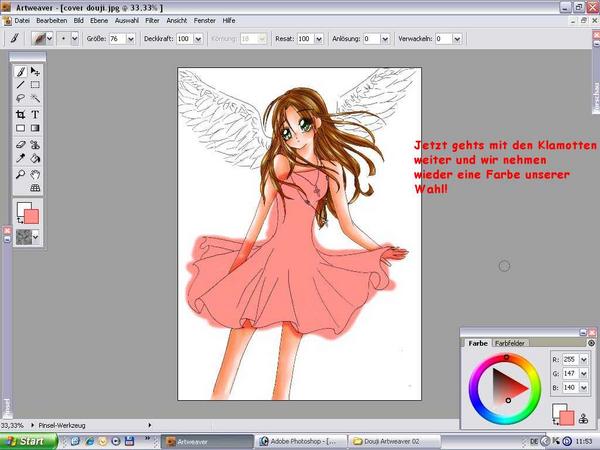Select the Lasso tool
The width and height of the screenshot is (600, 450).
coord(21,98)
